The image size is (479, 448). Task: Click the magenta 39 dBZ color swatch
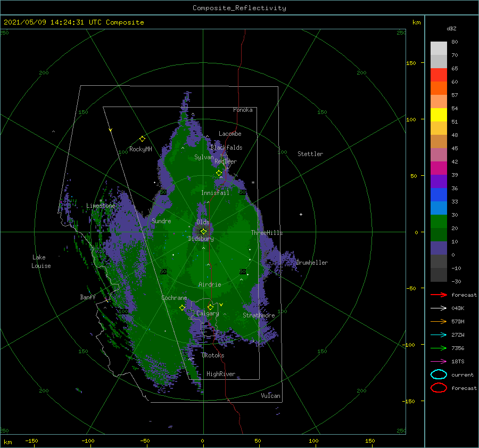439,168
